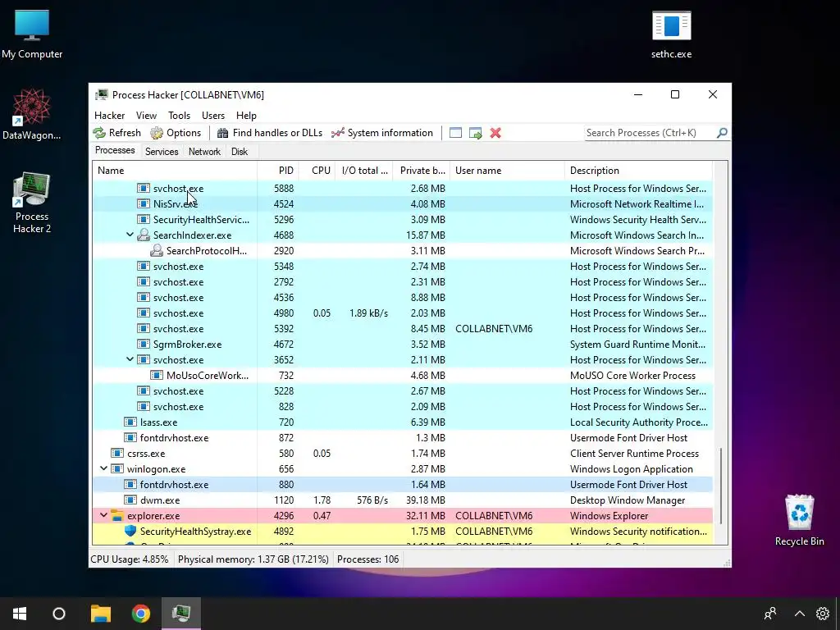840x630 pixels.
Task: Select the Process Hacker 2 desktop shortcut
Action: (x=32, y=203)
